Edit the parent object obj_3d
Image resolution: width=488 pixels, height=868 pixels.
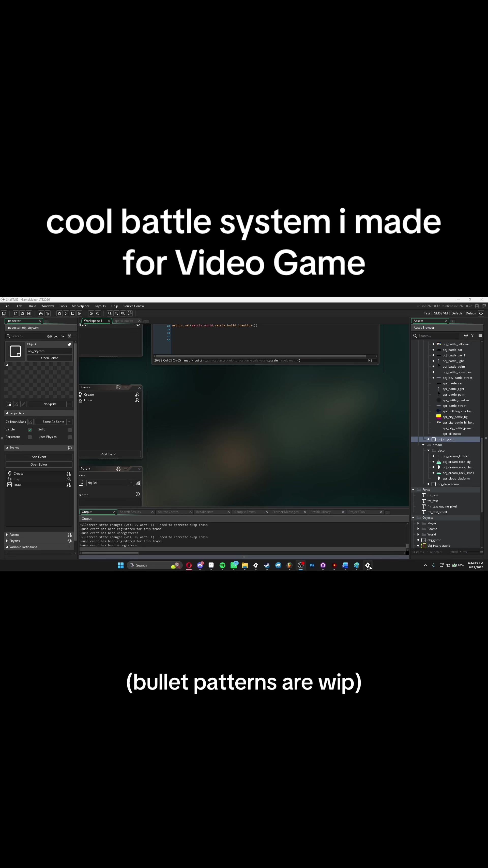(138, 483)
